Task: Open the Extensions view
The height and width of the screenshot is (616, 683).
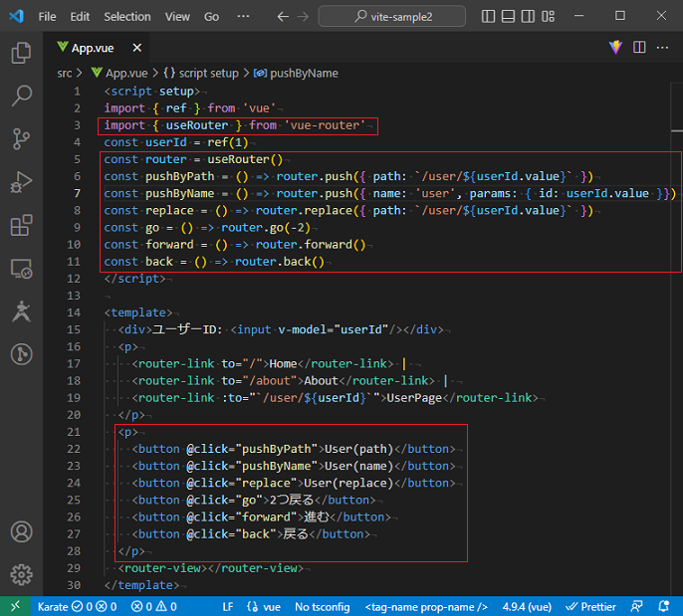Action: (x=21, y=225)
